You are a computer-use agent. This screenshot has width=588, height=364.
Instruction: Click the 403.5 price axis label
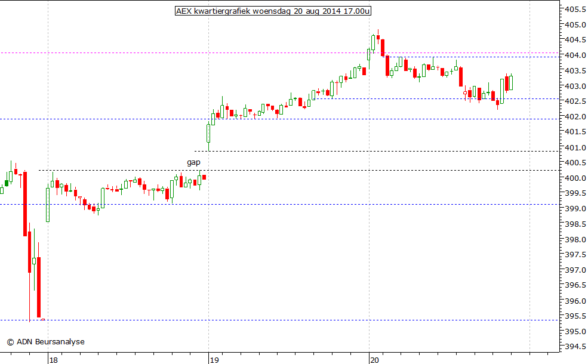[x=575, y=71]
